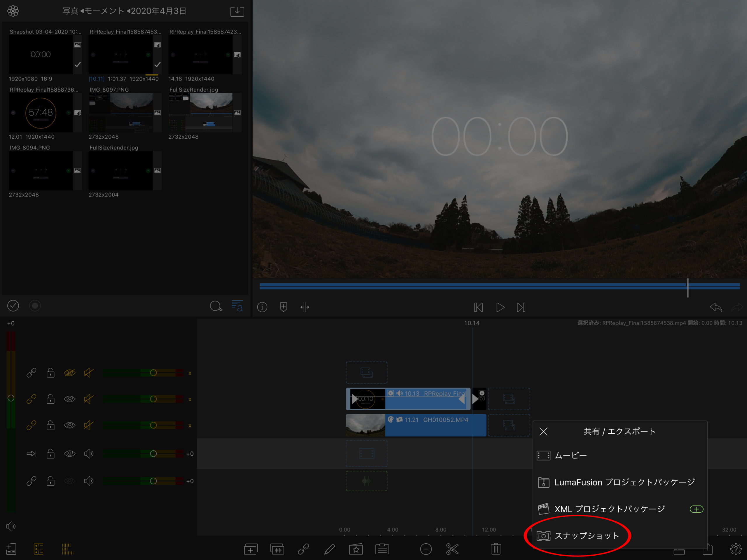Unmute the third track speaker icon
This screenshot has height=560, width=747.
88,425
